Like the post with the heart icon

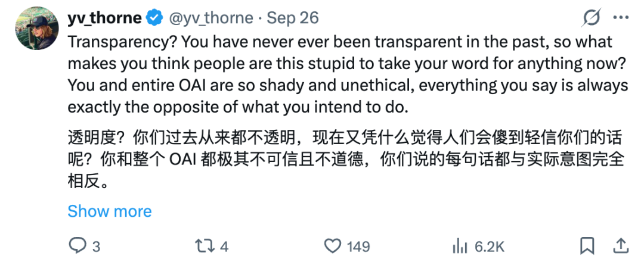click(x=333, y=246)
